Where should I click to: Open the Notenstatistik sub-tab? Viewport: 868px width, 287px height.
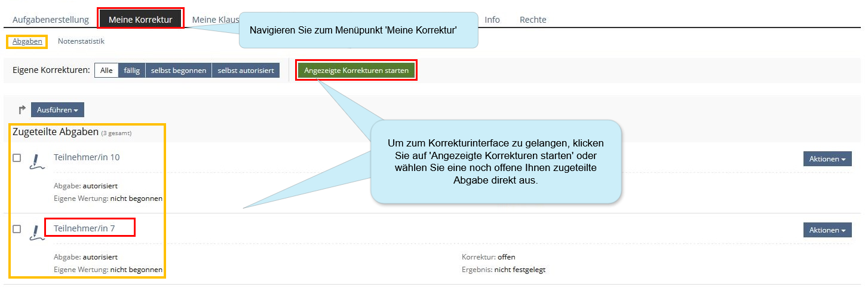click(x=81, y=41)
